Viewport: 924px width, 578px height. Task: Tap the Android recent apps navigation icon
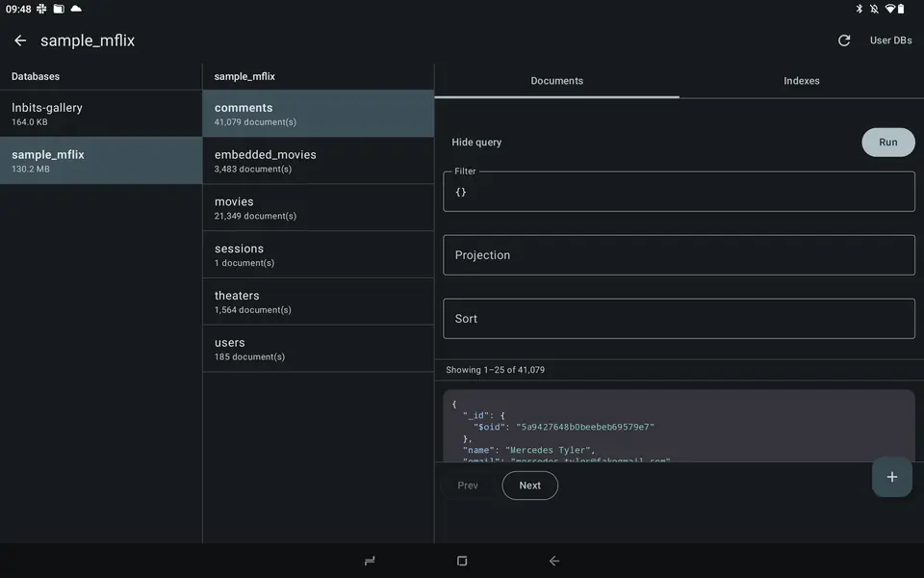370,561
